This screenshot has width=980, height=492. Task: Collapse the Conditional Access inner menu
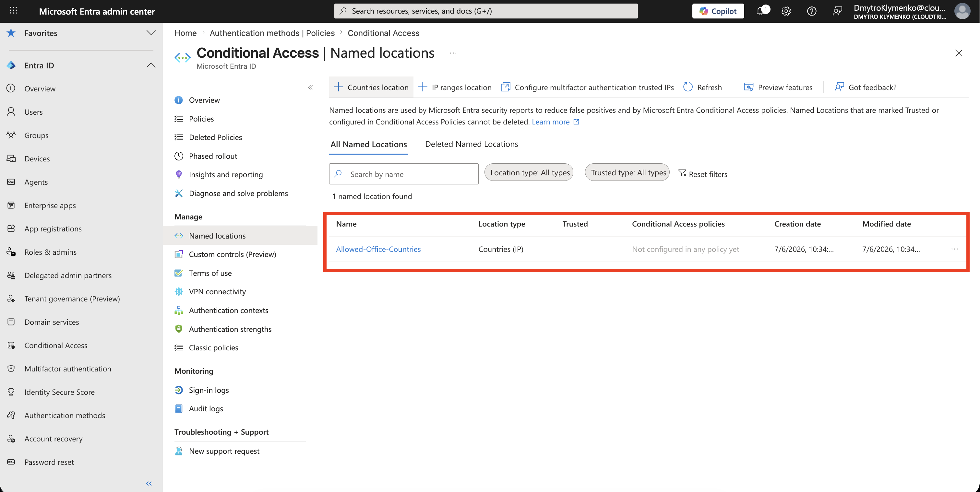310,87
